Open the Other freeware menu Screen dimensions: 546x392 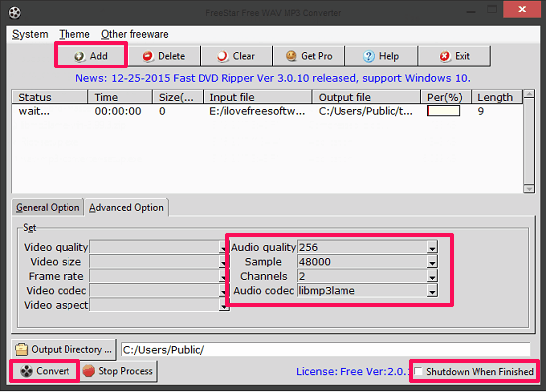(x=135, y=34)
